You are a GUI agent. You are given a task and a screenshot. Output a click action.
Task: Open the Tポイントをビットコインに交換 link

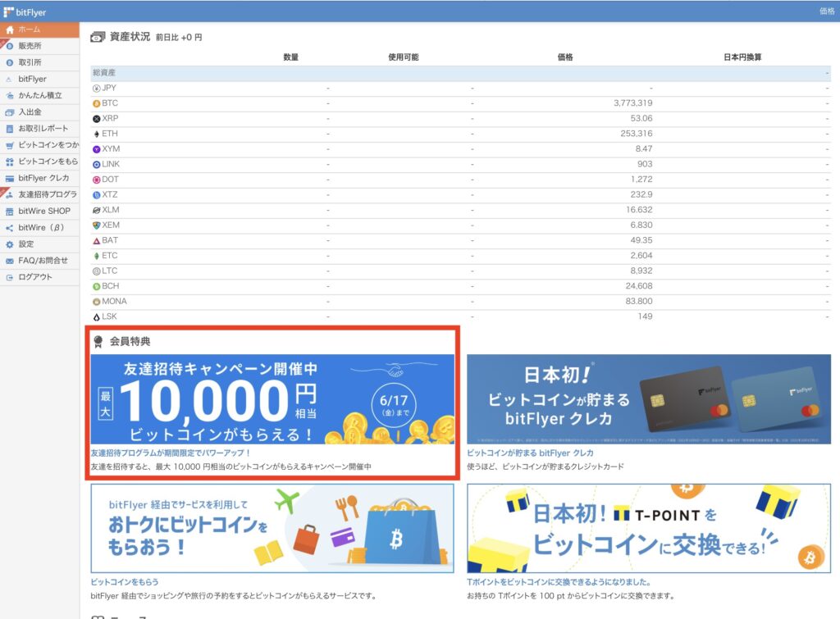(x=559, y=582)
